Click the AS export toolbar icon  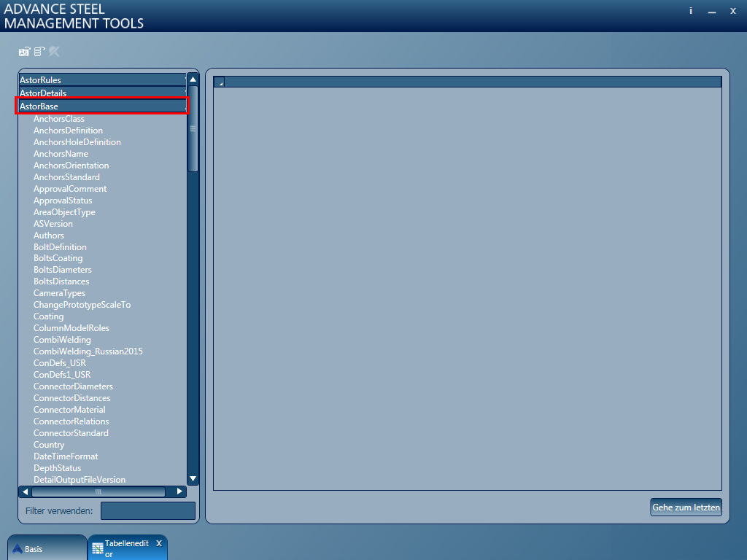pyautogui.click(x=24, y=52)
